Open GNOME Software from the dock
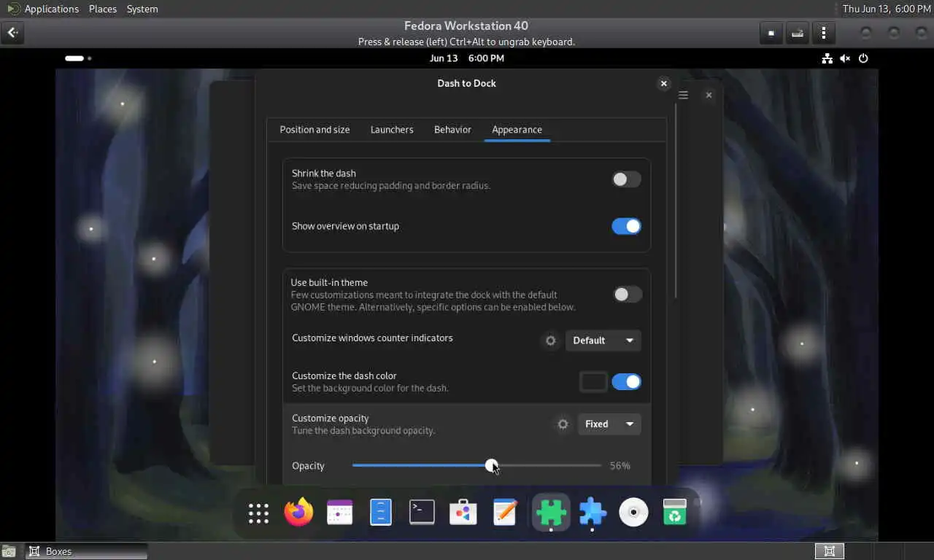Image resolution: width=934 pixels, height=560 pixels. pyautogui.click(x=463, y=513)
